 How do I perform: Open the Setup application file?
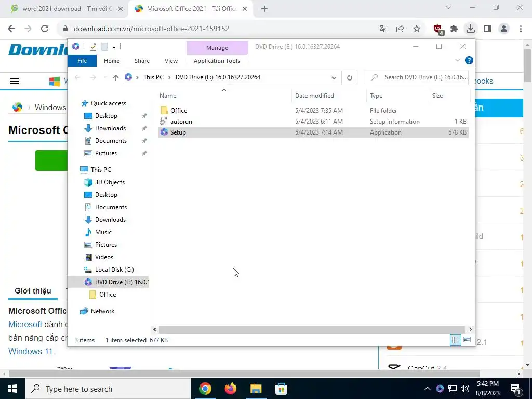tap(313, 132)
